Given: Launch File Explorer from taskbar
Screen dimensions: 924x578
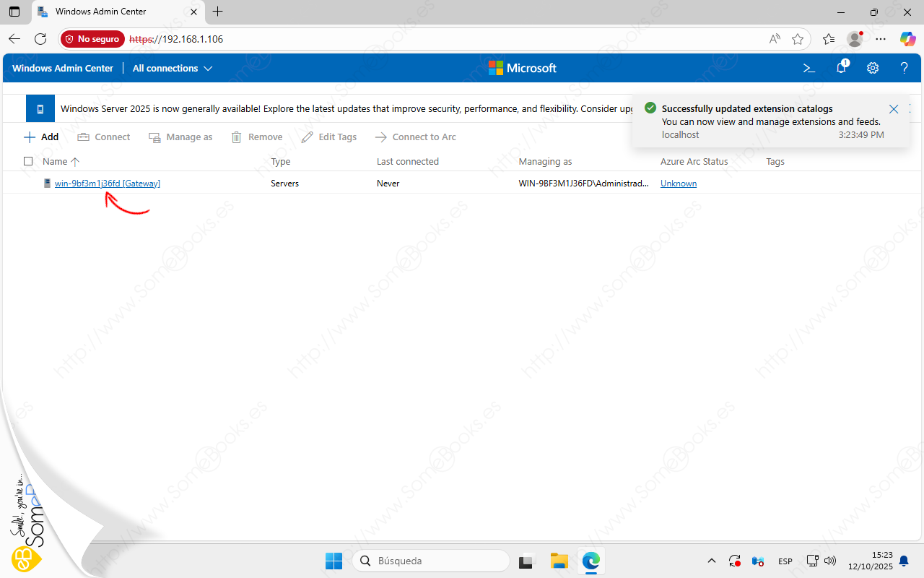Looking at the screenshot, I should 559,561.
